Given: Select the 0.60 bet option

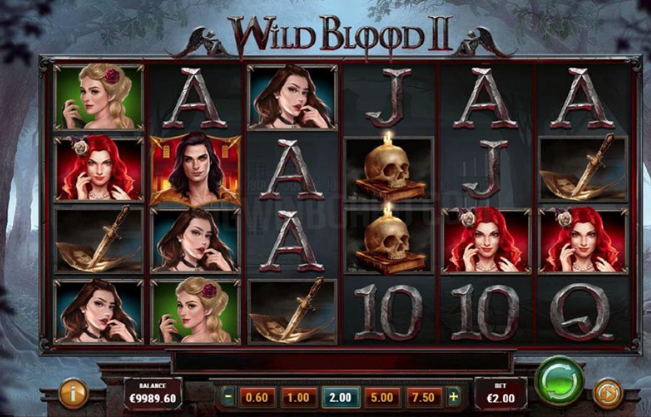Looking at the screenshot, I should coord(257,397).
